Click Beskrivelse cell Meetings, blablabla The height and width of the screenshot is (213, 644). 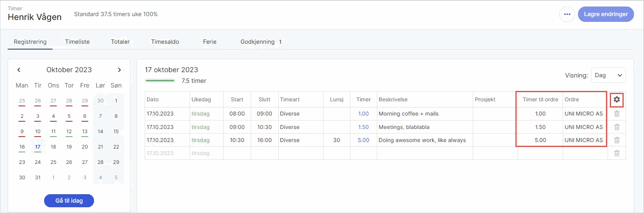pos(425,127)
